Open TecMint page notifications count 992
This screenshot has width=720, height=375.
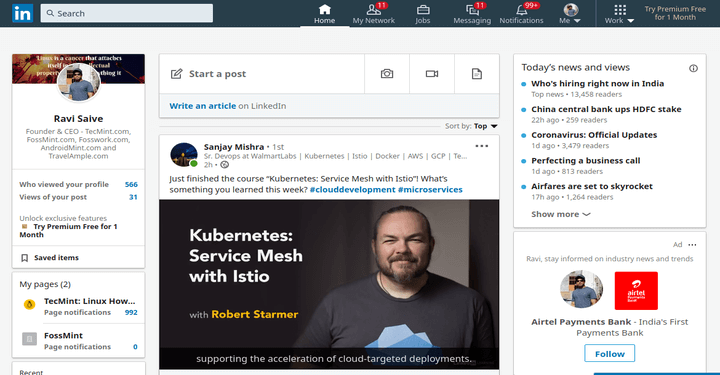(x=131, y=313)
